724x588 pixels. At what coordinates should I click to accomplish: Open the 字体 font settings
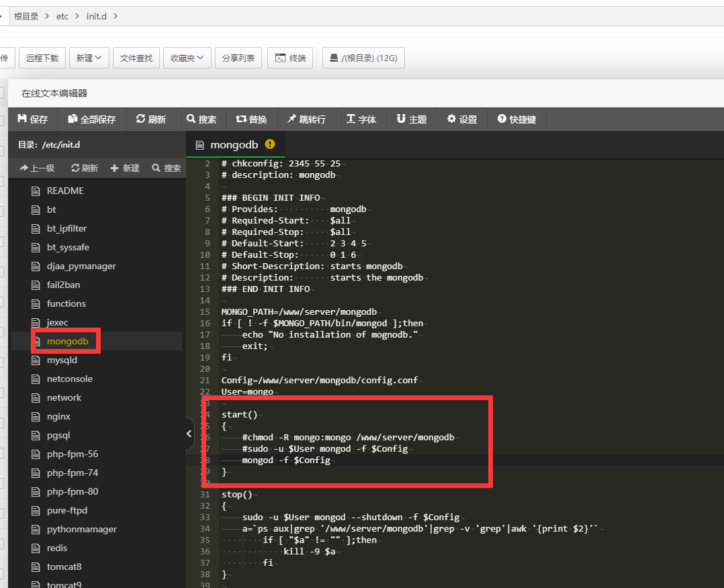pyautogui.click(x=361, y=119)
